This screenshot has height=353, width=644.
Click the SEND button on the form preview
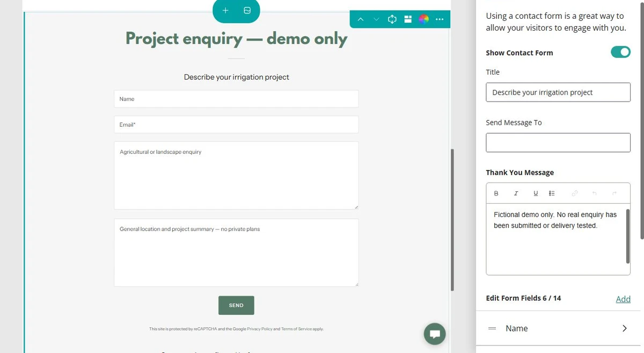pos(236,305)
